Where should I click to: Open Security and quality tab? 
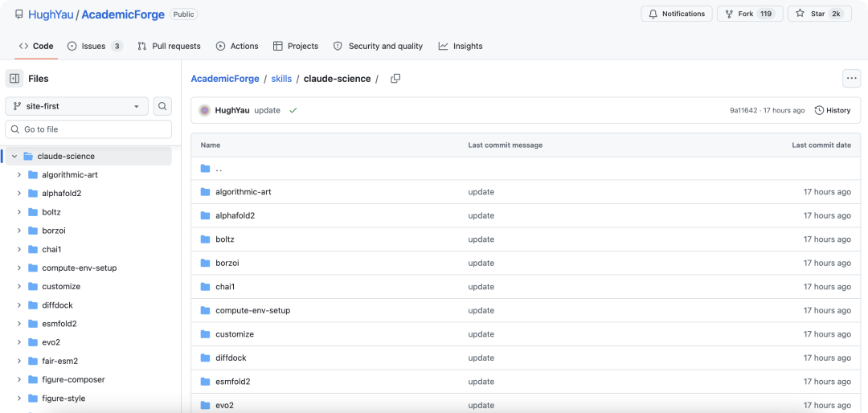point(378,46)
